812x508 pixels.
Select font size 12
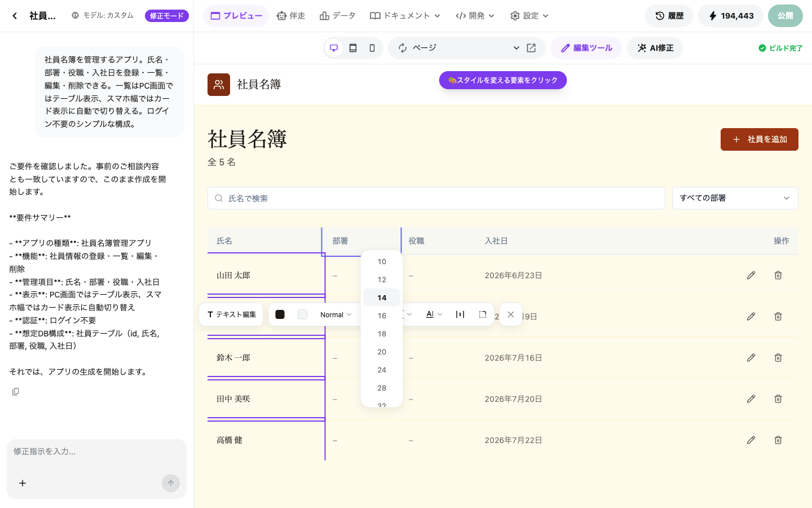382,279
